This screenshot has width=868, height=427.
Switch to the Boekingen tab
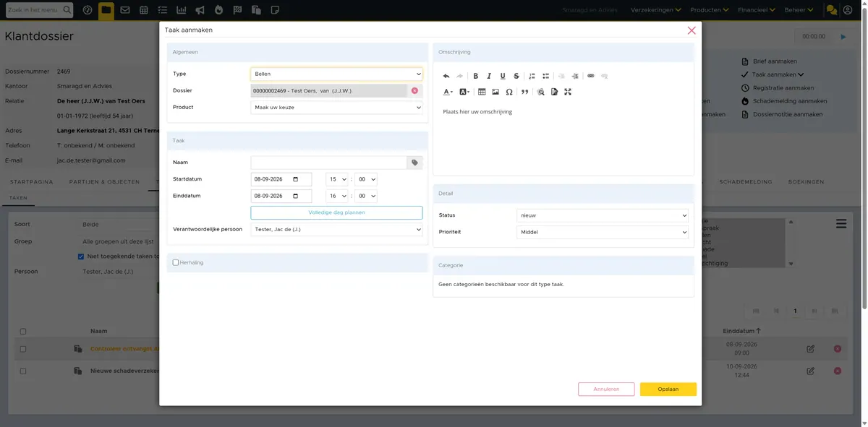click(x=807, y=182)
